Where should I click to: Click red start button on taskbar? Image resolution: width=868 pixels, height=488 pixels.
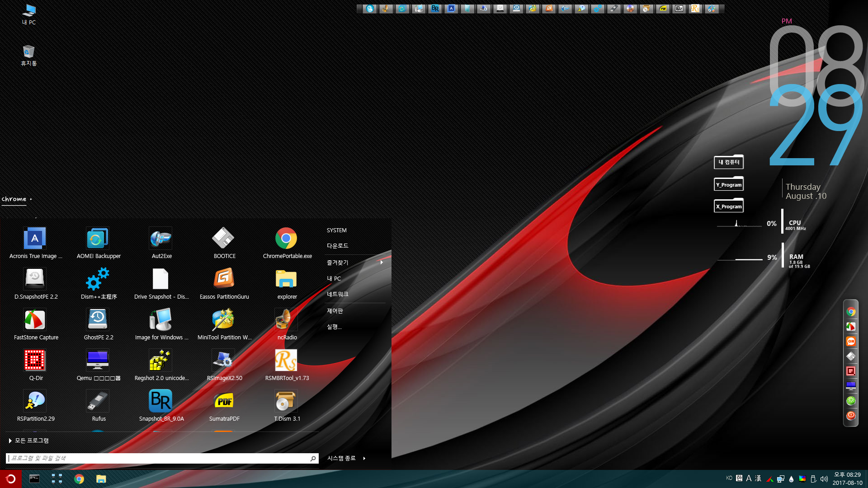11,479
